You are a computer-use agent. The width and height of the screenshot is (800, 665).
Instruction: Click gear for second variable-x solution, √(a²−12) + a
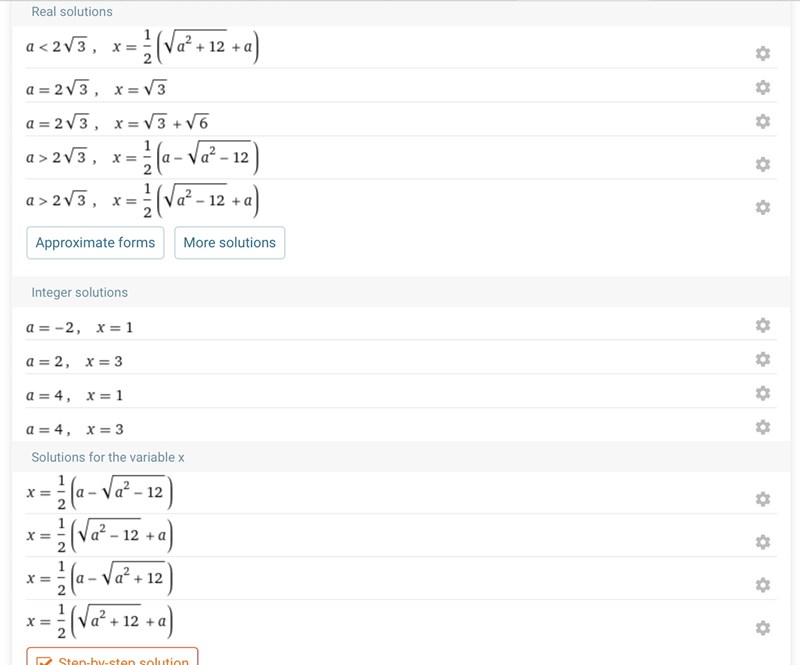click(763, 542)
